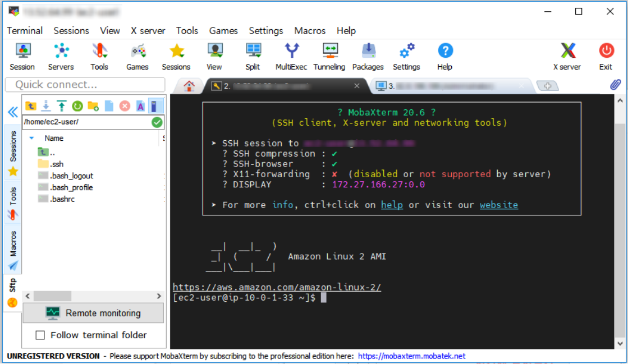This screenshot has width=628, height=364.
Task: Close tab number 2
Action: point(357,86)
